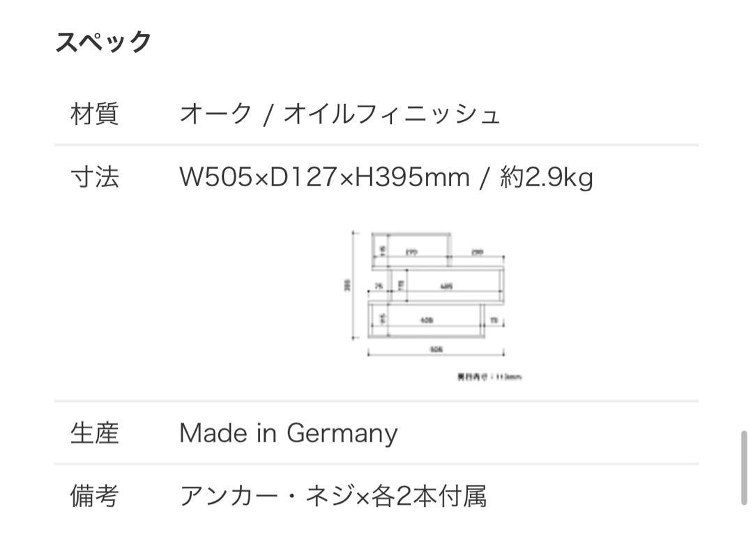Click the 約2.9kg weight value
The width and height of the screenshot is (753, 560).
tap(547, 177)
